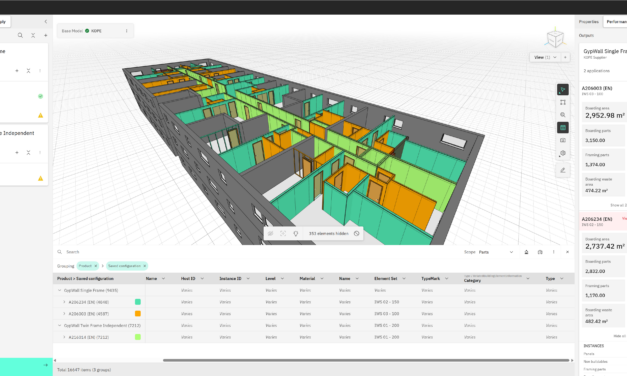
Task: Collapse all cards from the left sidebar toolbar
Action: point(33,36)
